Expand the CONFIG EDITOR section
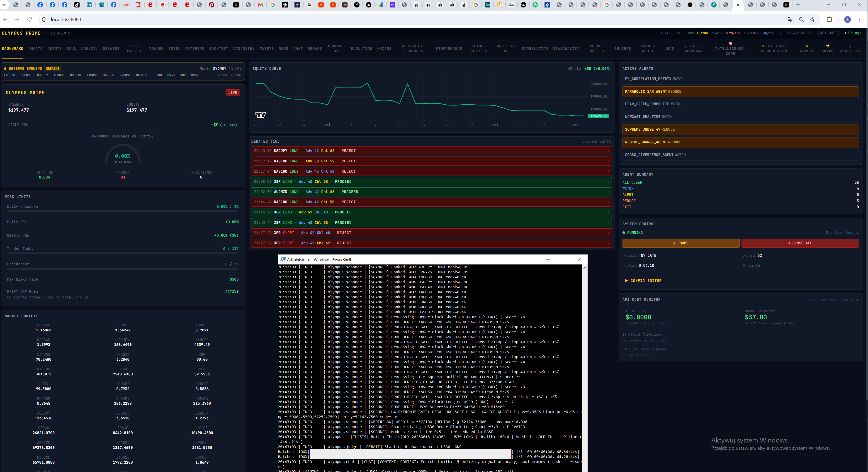Screen dimensions: 868x472 (x=643, y=281)
